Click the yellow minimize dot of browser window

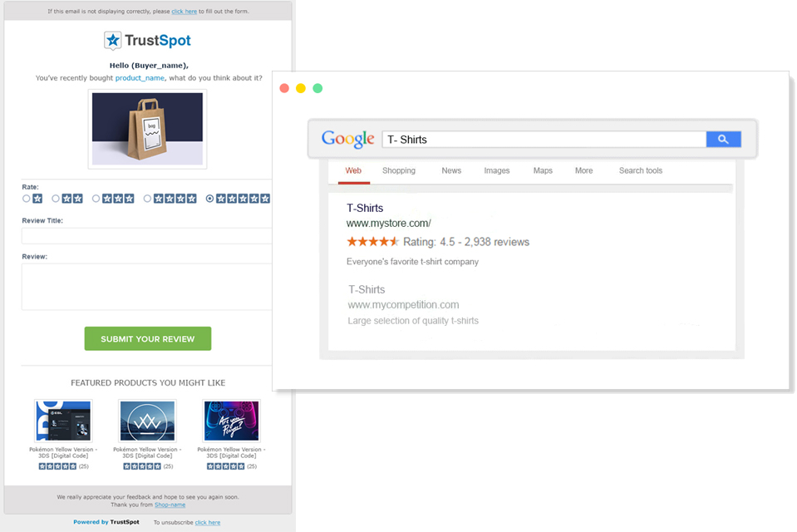(x=301, y=88)
